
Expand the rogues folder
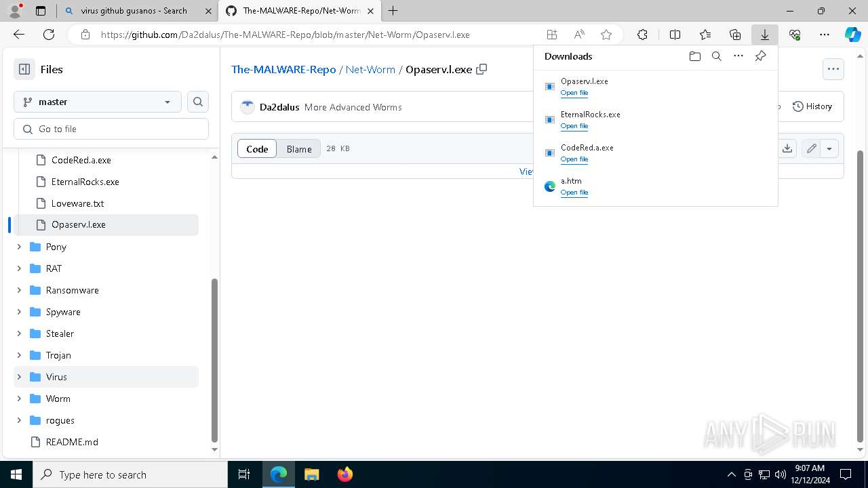pos(19,420)
